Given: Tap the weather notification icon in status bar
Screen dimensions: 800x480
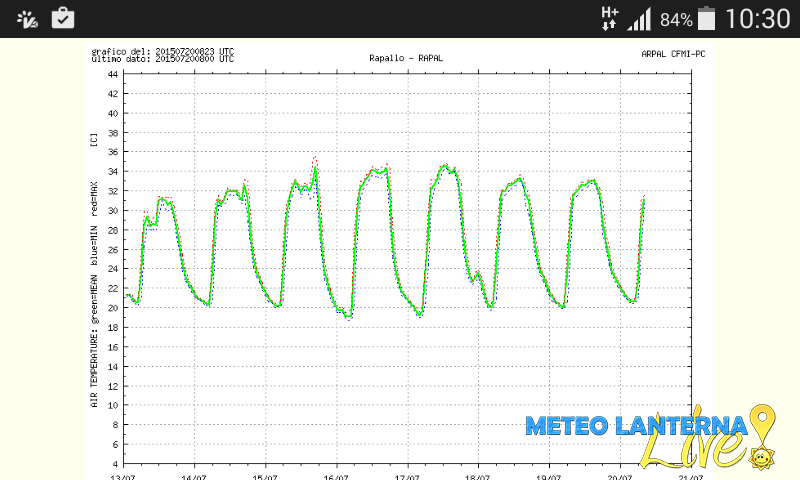Looking at the screenshot, I should [x=28, y=19].
